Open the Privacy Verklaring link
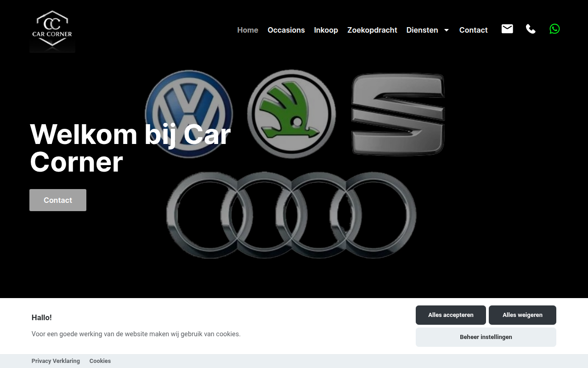This screenshot has width=588, height=368. point(56,361)
